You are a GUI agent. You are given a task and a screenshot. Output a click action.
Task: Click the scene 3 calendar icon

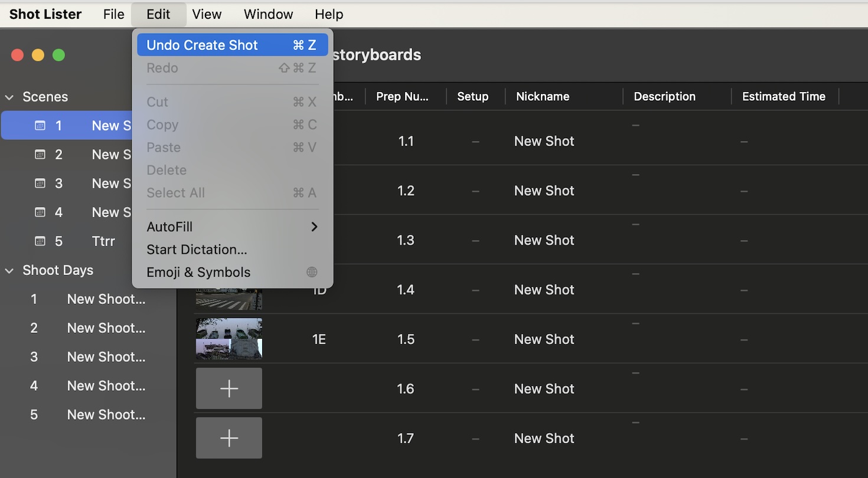tap(40, 184)
